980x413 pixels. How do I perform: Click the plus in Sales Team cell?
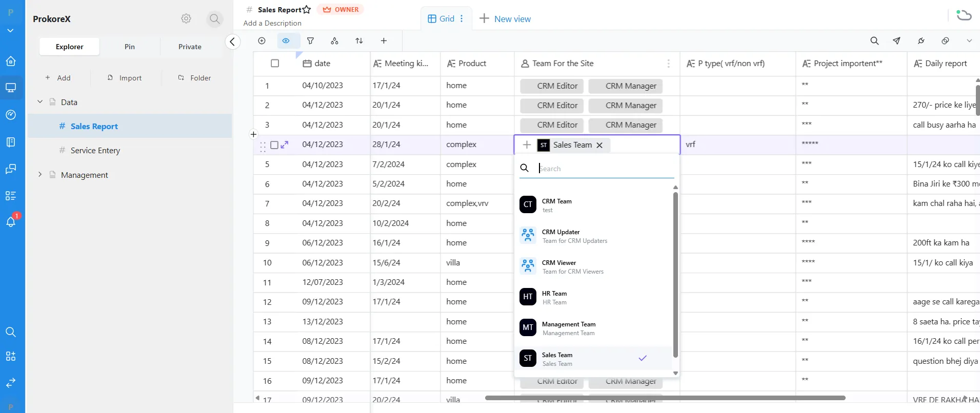527,145
